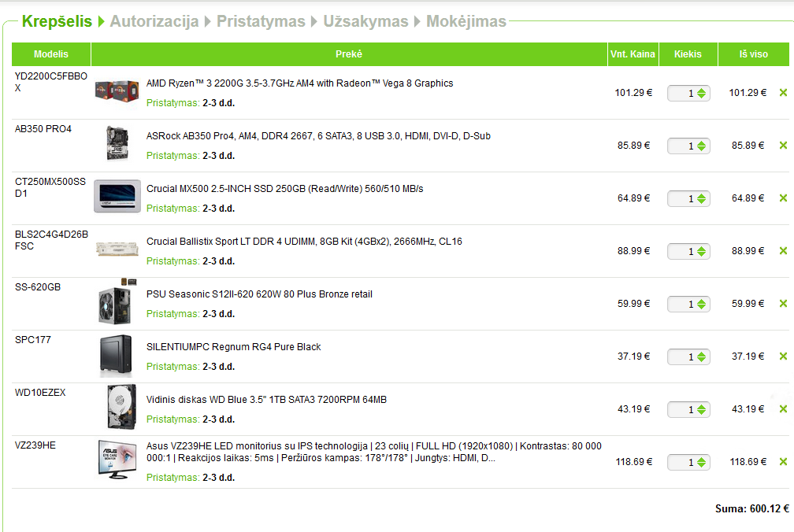Remove Asus VZ239HE monitor from cart

point(783,461)
